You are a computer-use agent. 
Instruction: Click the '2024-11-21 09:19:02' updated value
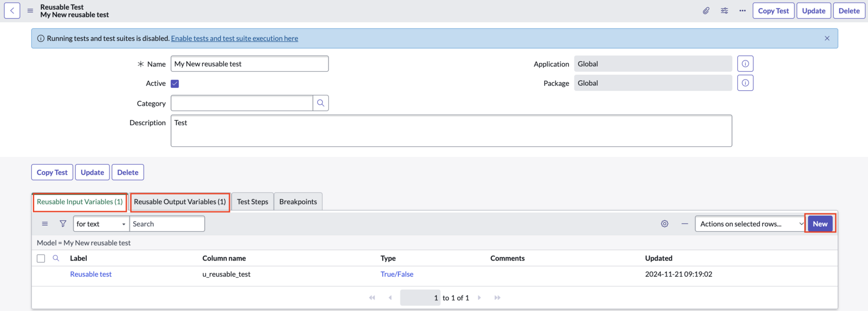[678, 274]
